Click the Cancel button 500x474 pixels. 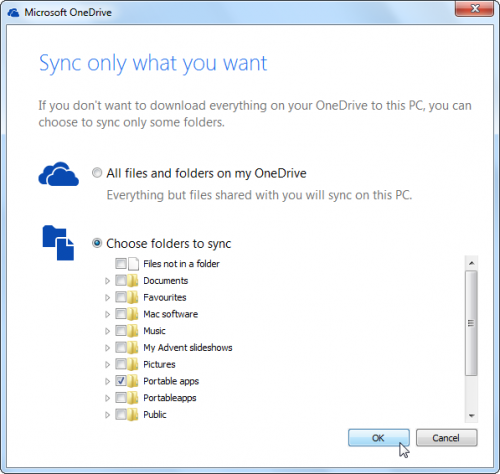pos(446,438)
